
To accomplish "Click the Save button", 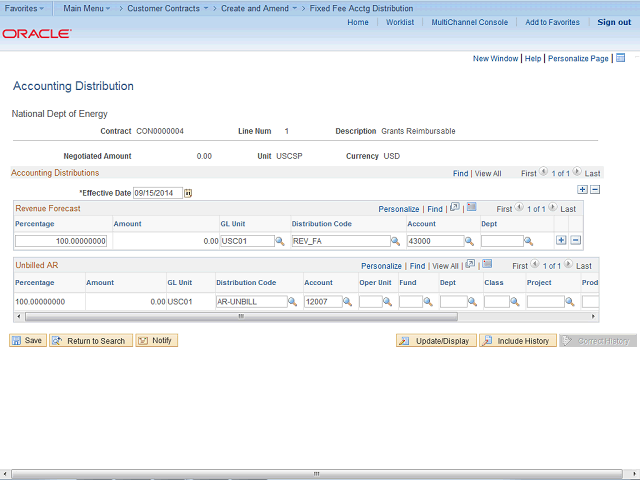I will point(27,341).
